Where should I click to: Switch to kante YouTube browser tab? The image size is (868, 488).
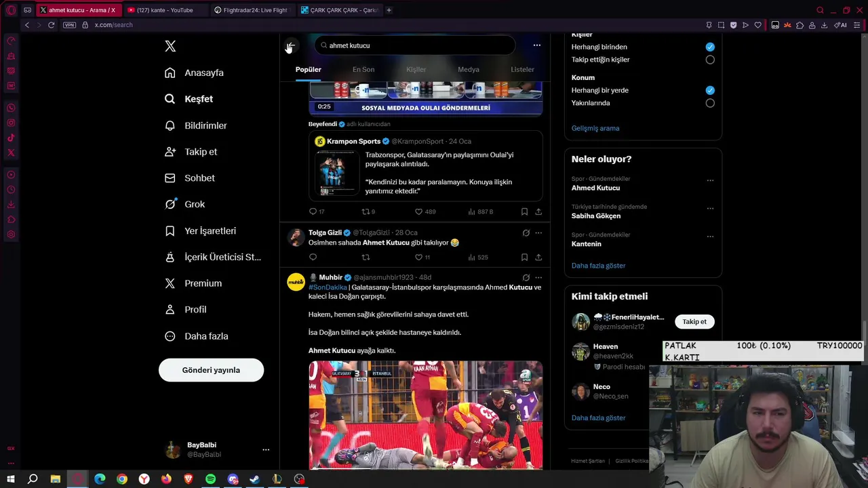(x=164, y=10)
